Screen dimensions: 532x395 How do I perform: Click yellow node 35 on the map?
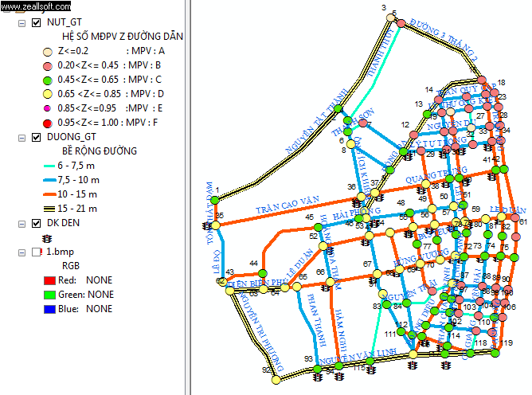(216, 225)
